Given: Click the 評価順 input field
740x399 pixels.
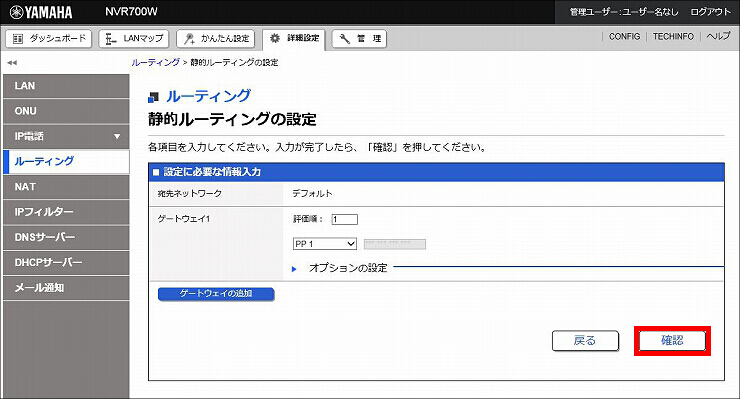Looking at the screenshot, I should pyautogui.click(x=345, y=219).
